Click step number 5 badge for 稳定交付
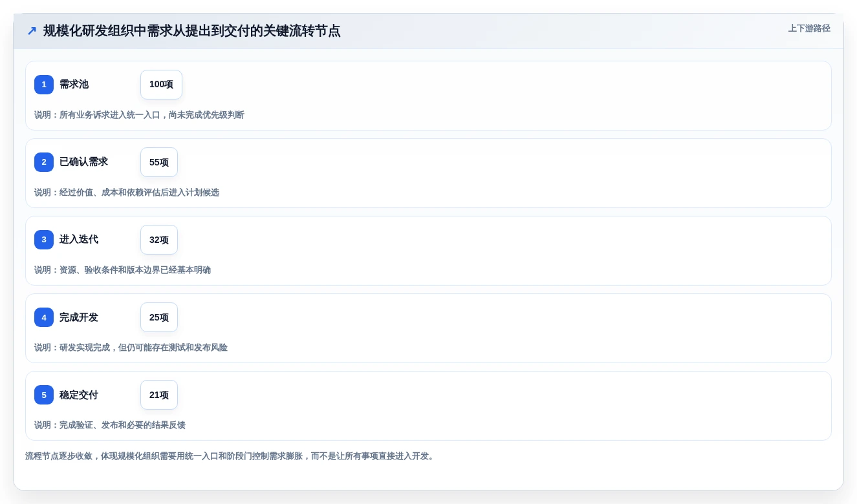The width and height of the screenshot is (857, 504). tap(44, 395)
